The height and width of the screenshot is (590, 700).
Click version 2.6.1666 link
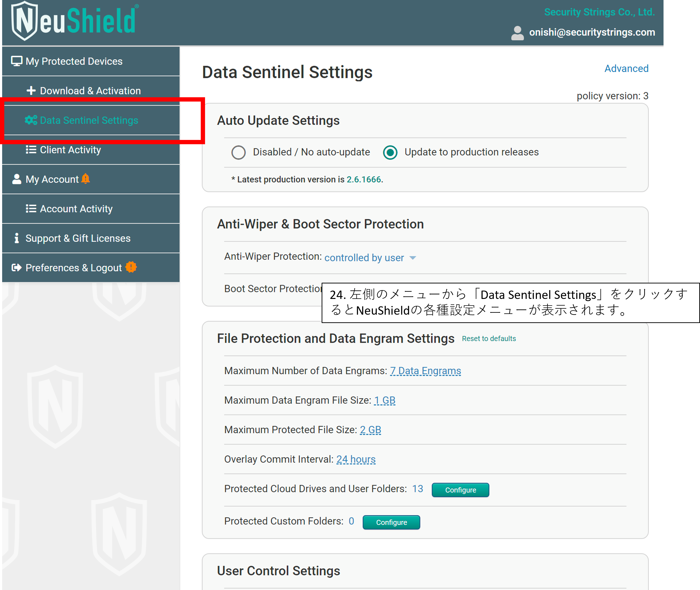364,179
